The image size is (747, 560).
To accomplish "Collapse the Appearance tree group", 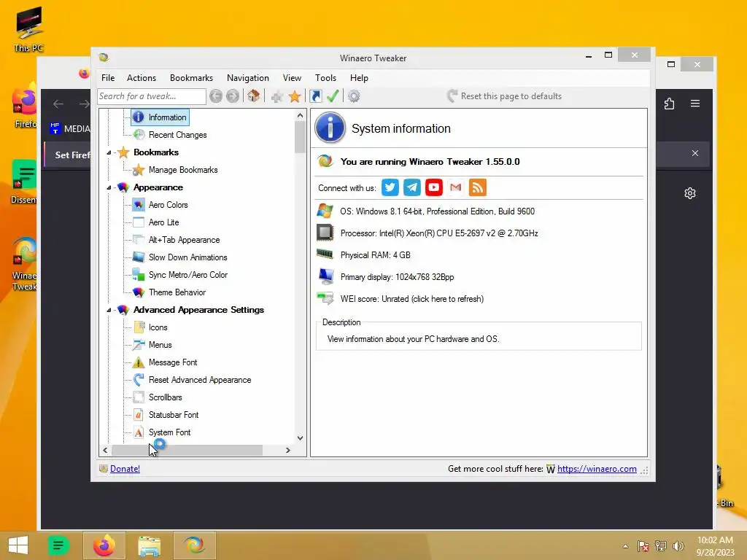I will [109, 187].
